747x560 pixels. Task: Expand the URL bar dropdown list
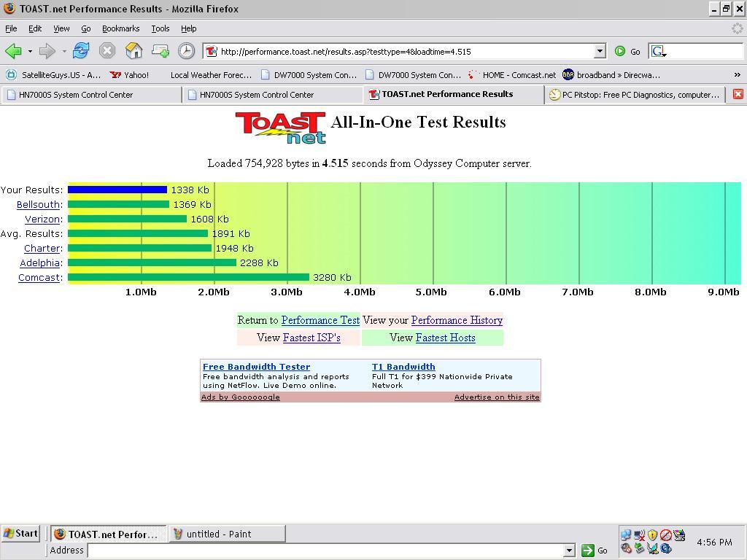coord(600,52)
